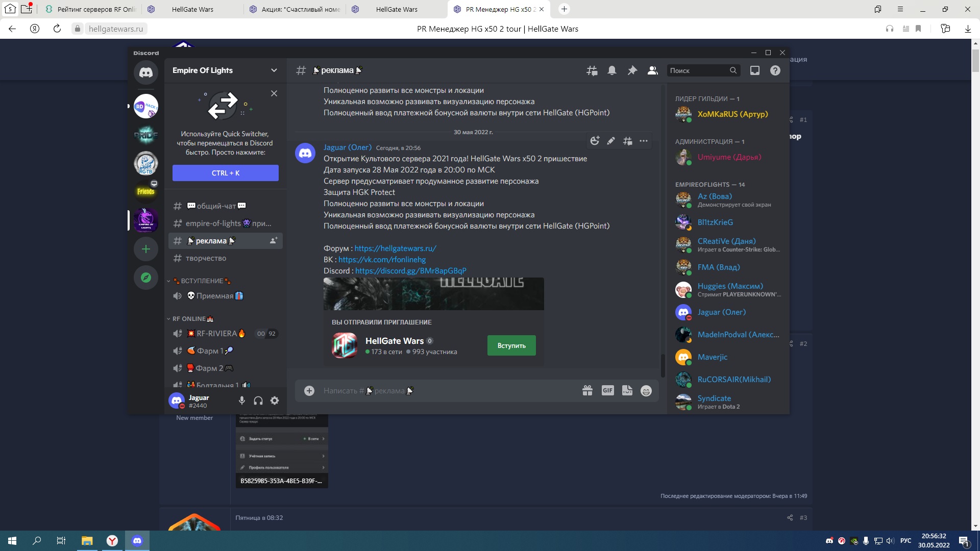Open the Friends server icon
The width and height of the screenshot is (980, 551).
pyautogui.click(x=146, y=192)
